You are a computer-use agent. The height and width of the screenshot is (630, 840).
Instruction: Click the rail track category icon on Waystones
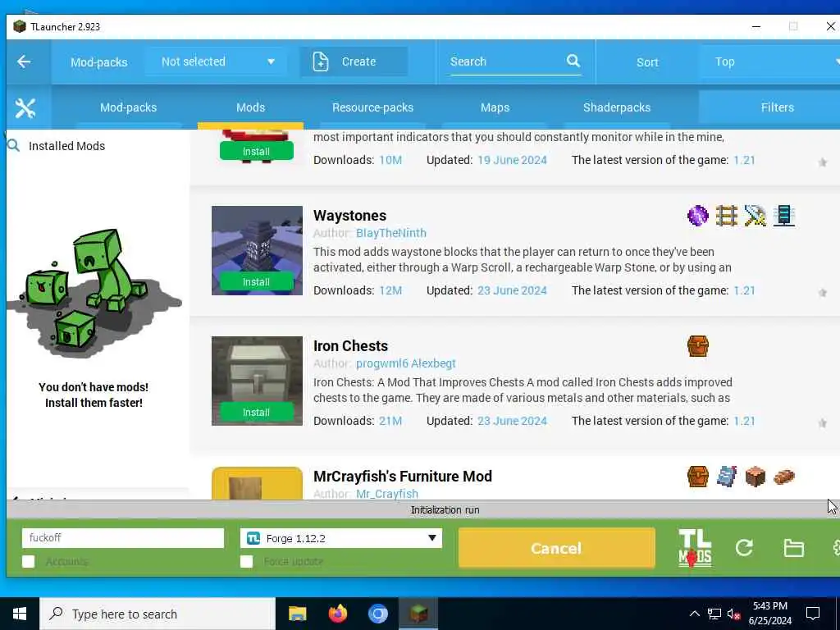[x=727, y=216]
